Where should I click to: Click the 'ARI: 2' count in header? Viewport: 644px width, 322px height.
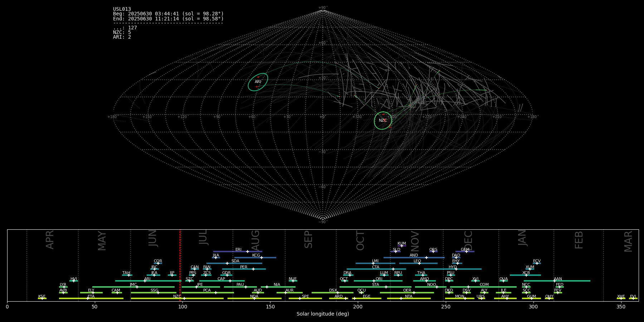click(x=122, y=37)
